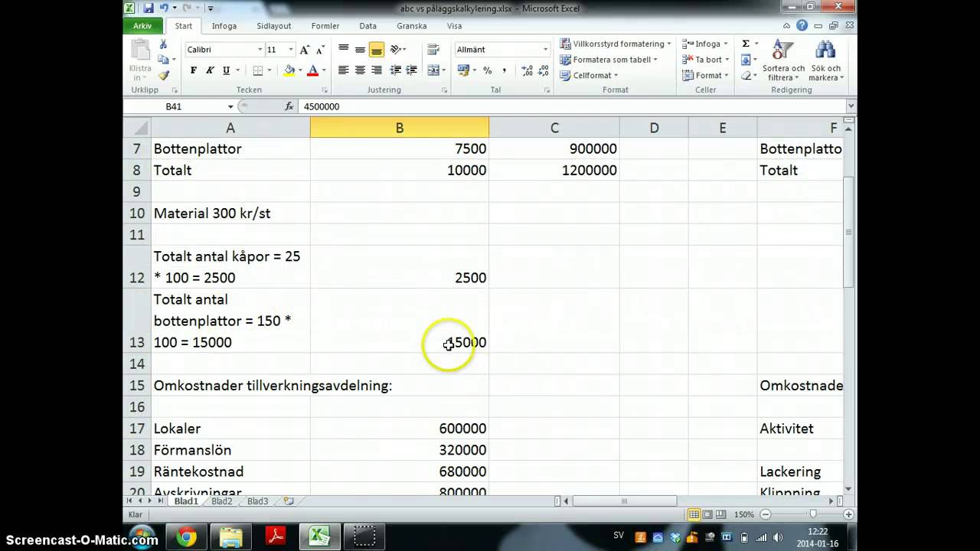Click the Save icon in quick access toolbar
Screen dimensions: 980x551
(x=149, y=8)
